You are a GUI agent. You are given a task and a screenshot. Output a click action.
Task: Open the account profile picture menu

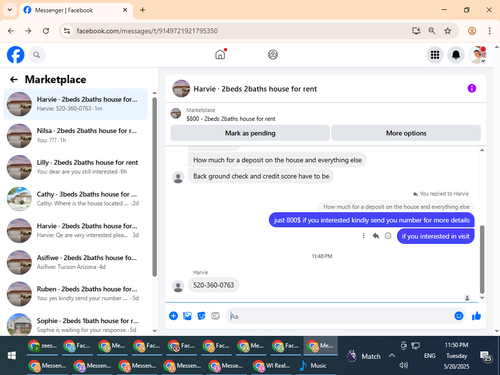click(x=478, y=55)
